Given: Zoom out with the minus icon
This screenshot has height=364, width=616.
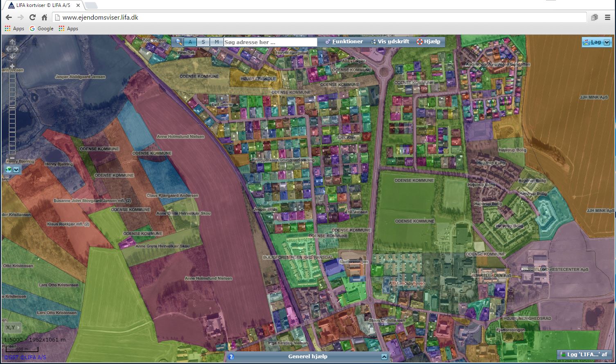Looking at the screenshot, I should (12, 158).
